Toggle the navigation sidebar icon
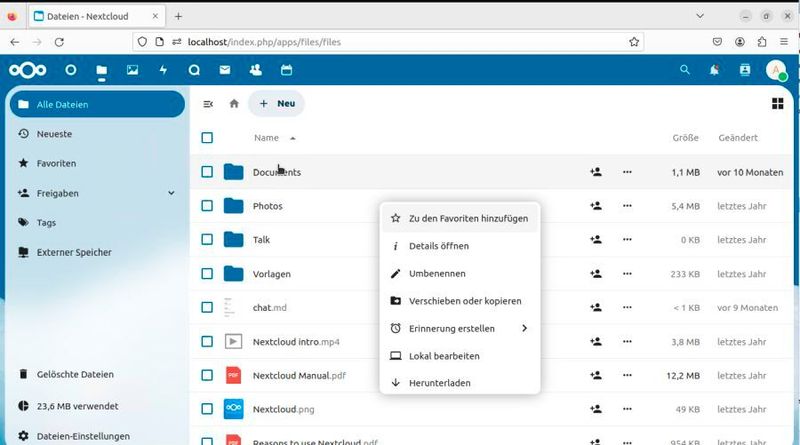Image resolution: width=800 pixels, height=445 pixels. click(x=208, y=104)
